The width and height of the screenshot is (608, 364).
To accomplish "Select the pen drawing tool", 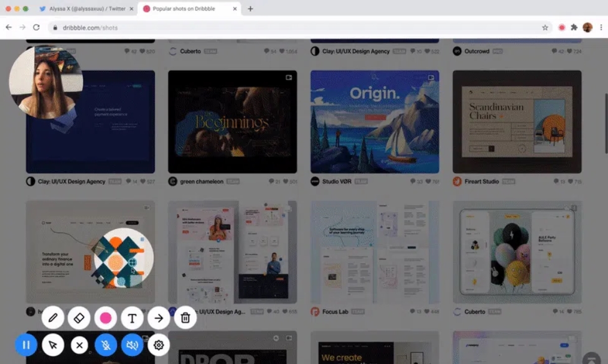I will [53, 318].
